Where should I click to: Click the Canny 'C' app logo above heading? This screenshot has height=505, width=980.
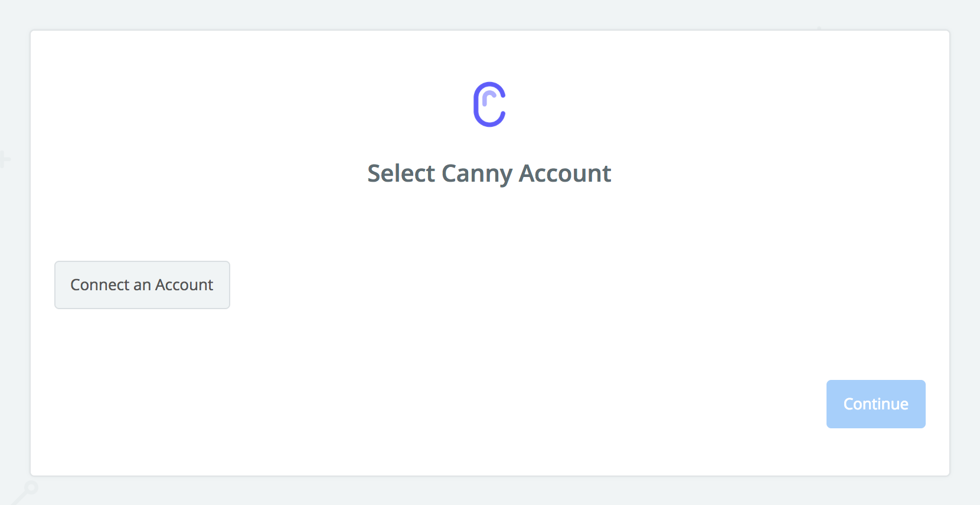click(489, 104)
